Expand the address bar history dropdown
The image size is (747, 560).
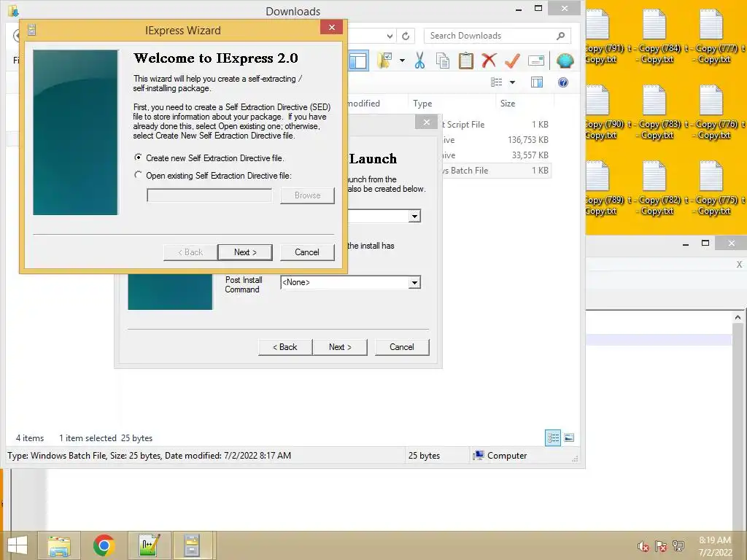(390, 36)
